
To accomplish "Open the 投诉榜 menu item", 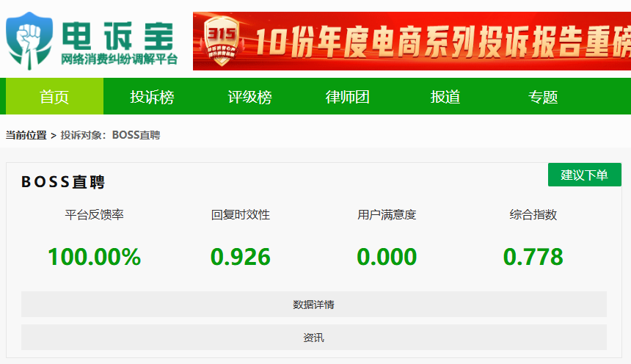I will [x=152, y=97].
